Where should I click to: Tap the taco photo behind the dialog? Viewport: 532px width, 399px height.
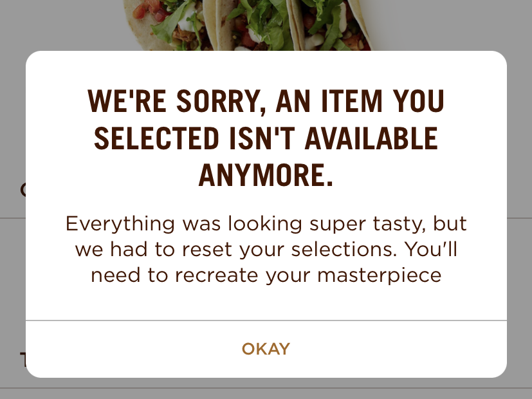248,26
